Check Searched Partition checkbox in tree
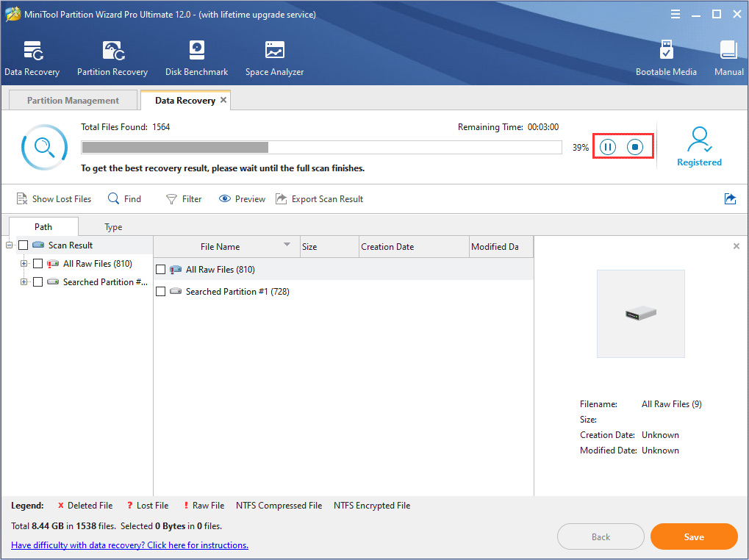This screenshot has height=560, width=749. pos(37,281)
